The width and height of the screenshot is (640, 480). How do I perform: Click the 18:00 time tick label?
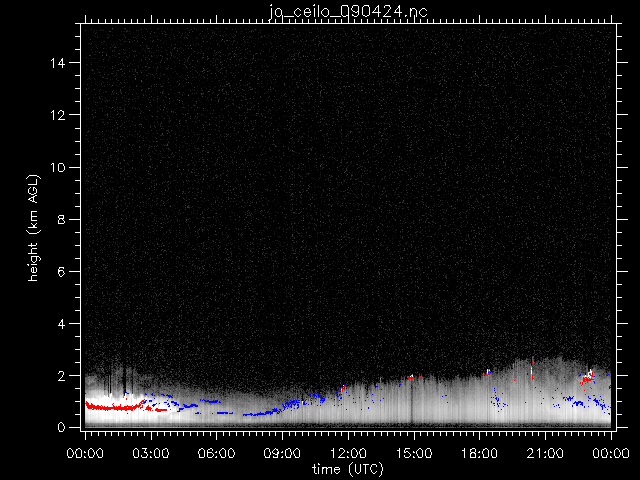[x=480, y=454]
